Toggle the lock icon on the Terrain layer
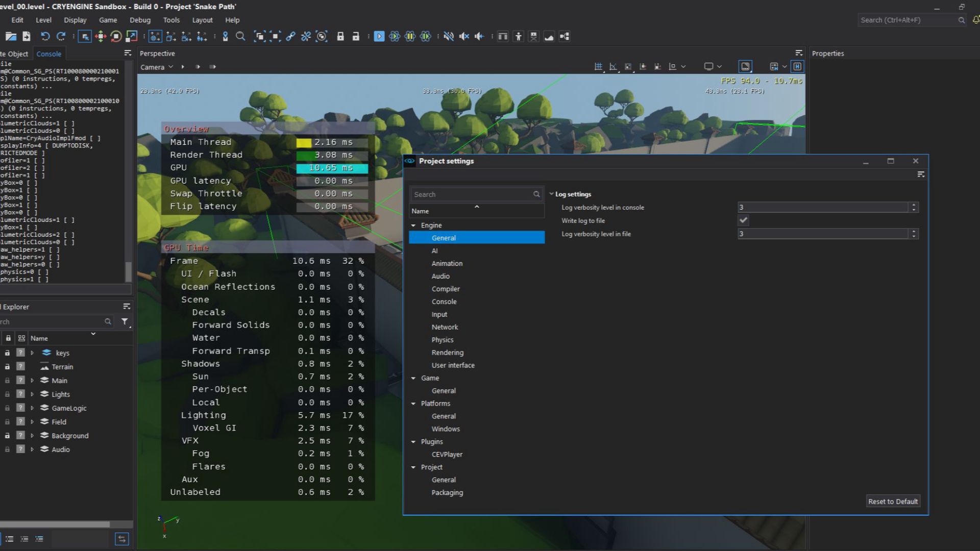This screenshot has width=980, height=551. 7,367
